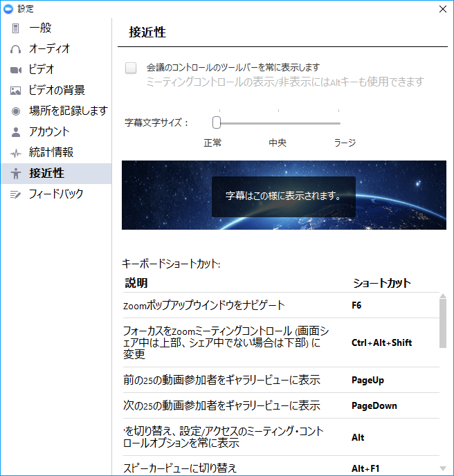Screen dimensions: 454x476
Task: Switch to the 統計情報 tab
Action: point(51,153)
